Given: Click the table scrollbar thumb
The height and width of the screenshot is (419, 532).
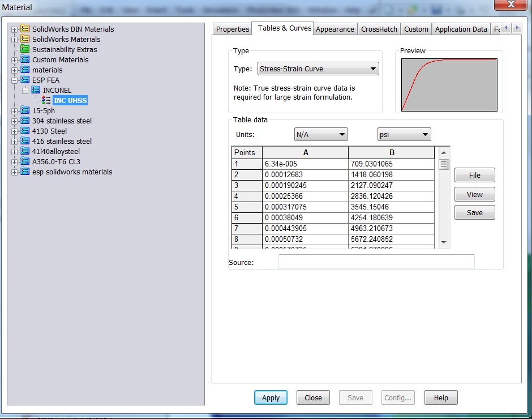Looking at the screenshot, I should (444, 164).
